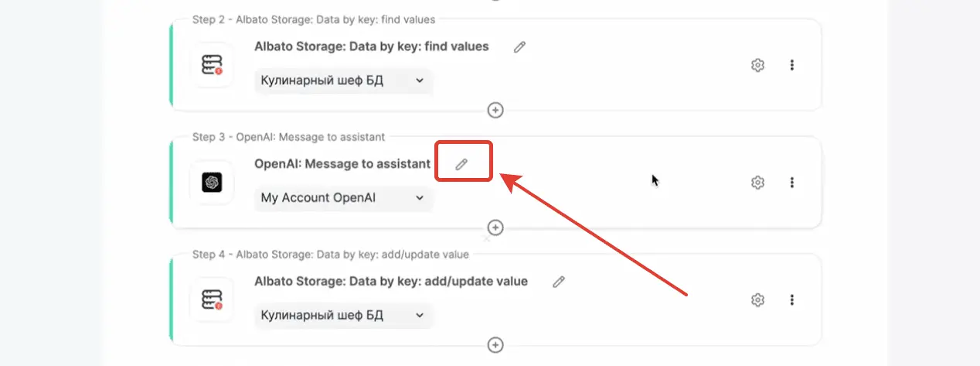Click the OpenAI logo icon
The image size is (980, 366).
click(212, 182)
